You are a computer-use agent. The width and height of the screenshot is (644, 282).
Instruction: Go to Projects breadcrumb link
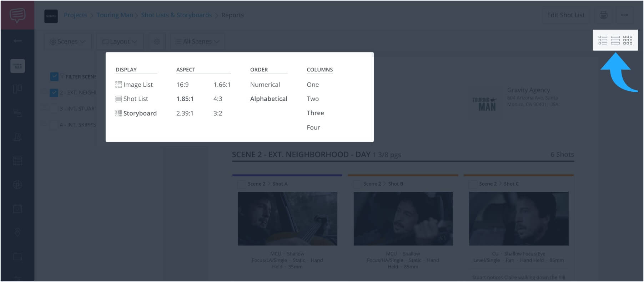(x=75, y=15)
